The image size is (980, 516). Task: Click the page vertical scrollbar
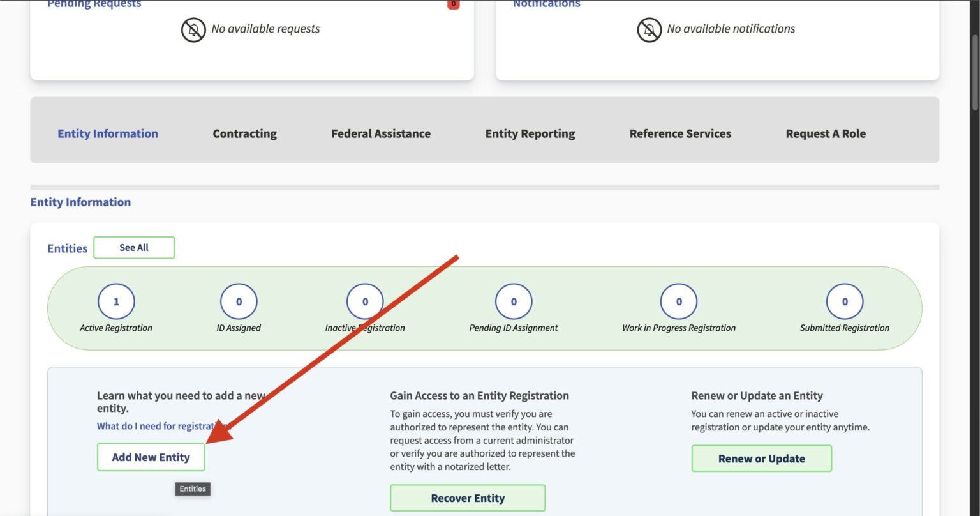974,73
